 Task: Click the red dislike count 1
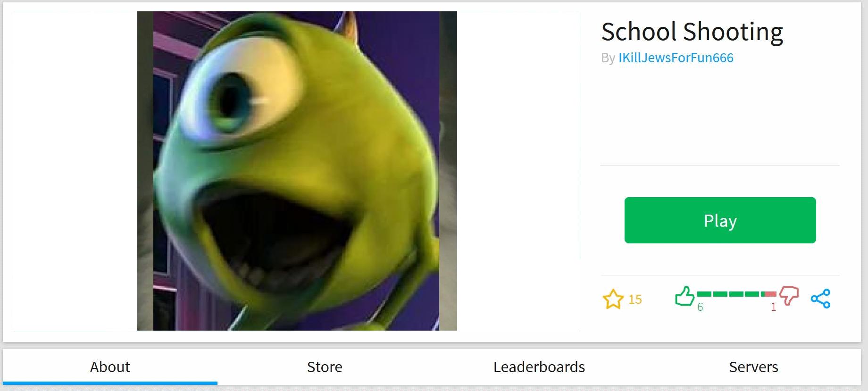(x=773, y=307)
